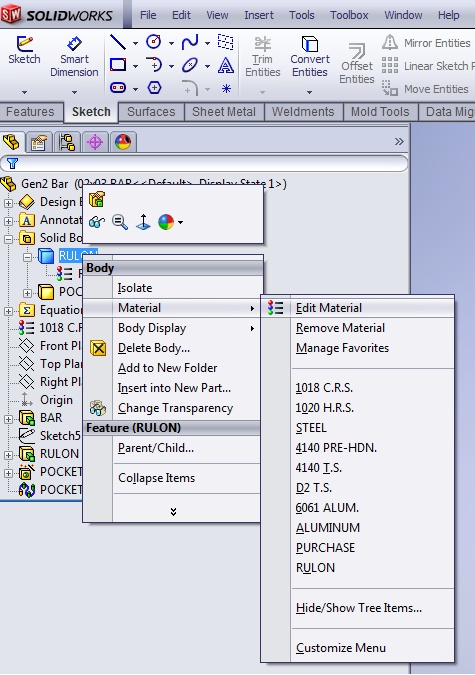Screen dimensions: 475x675
Task: Open the ConfigurationManager tab
Action: coord(67,142)
